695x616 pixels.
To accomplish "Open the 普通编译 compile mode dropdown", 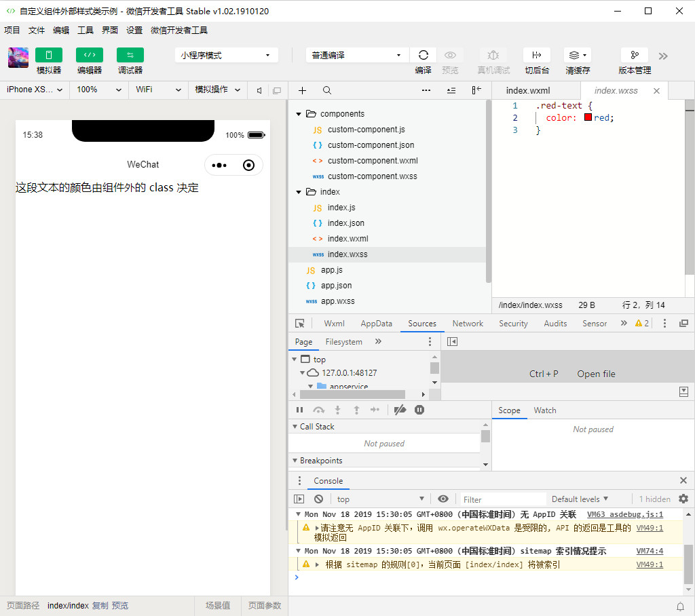I will point(356,56).
